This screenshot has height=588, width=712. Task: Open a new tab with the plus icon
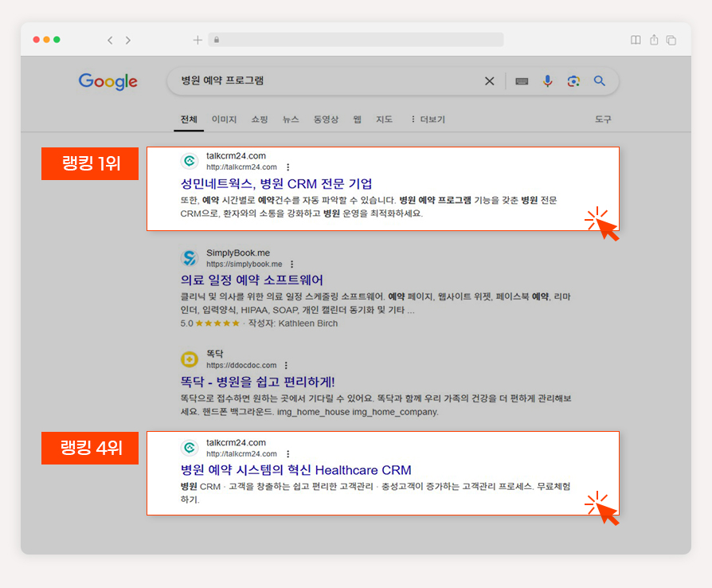coord(198,40)
